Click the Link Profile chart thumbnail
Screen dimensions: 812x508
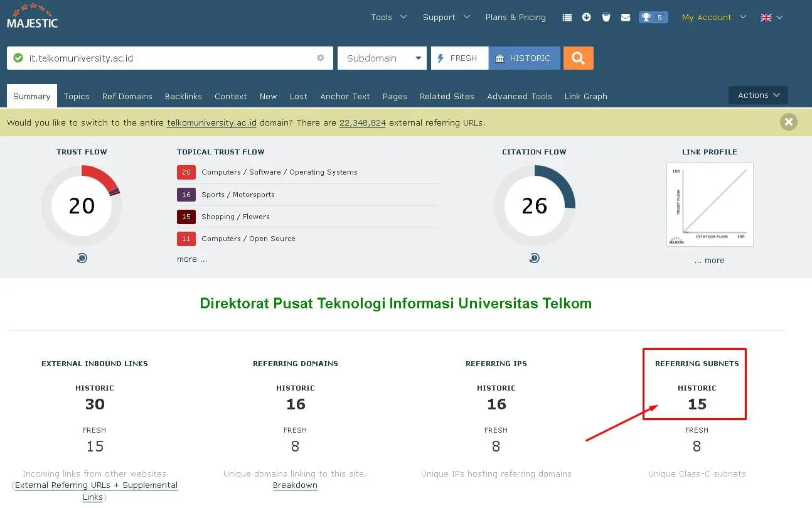point(710,205)
